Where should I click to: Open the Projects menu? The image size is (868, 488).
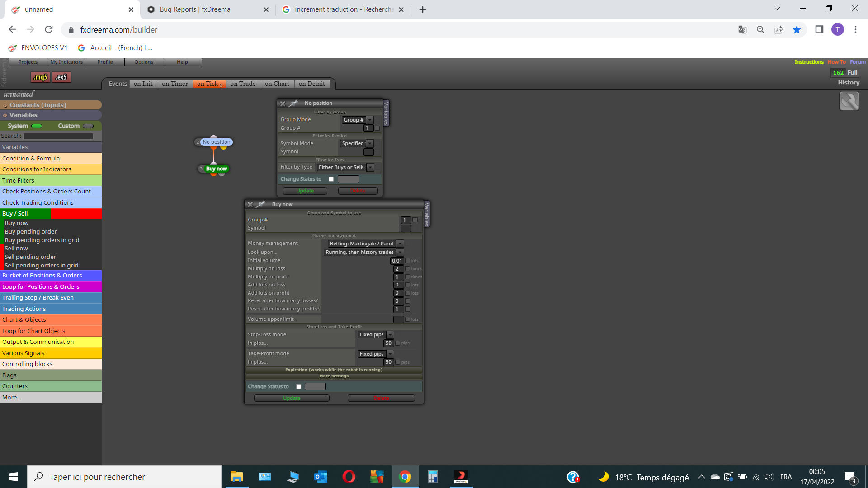click(x=28, y=62)
